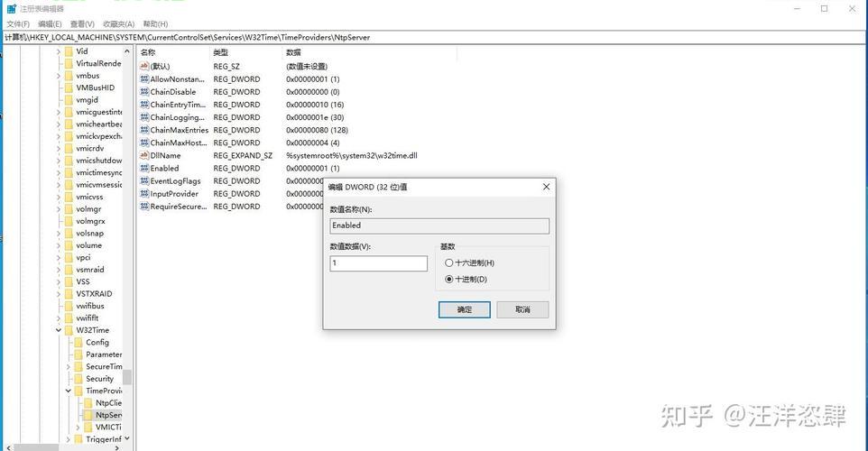Click the 数值数据 value input field
Viewport: 868px width, 451px height.
click(x=378, y=263)
